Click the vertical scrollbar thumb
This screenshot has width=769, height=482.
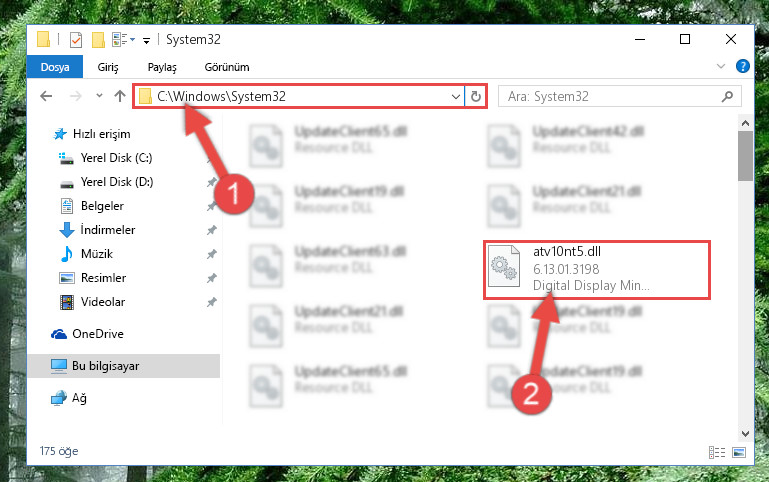tap(745, 156)
